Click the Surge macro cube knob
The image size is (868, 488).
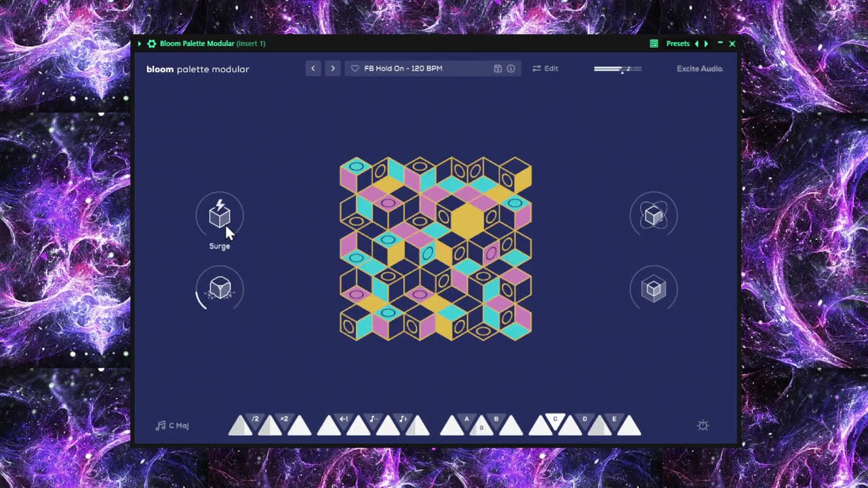(x=219, y=216)
